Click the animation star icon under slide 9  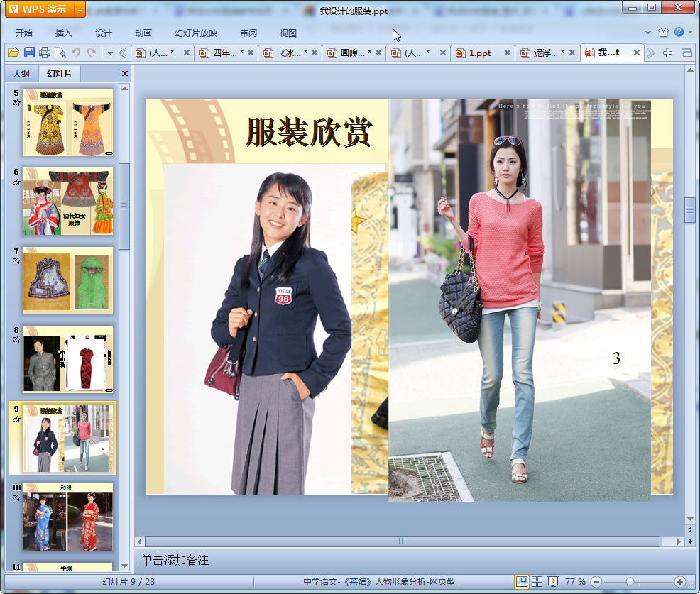click(16, 419)
